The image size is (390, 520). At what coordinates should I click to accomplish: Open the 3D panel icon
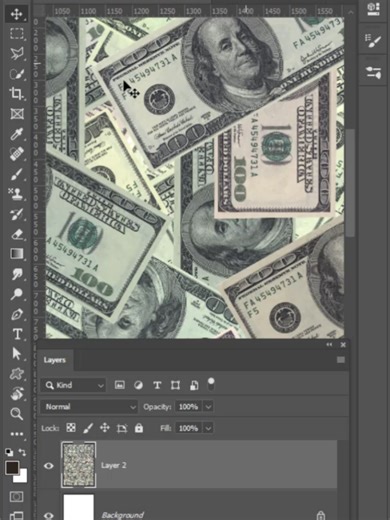[x=373, y=8]
